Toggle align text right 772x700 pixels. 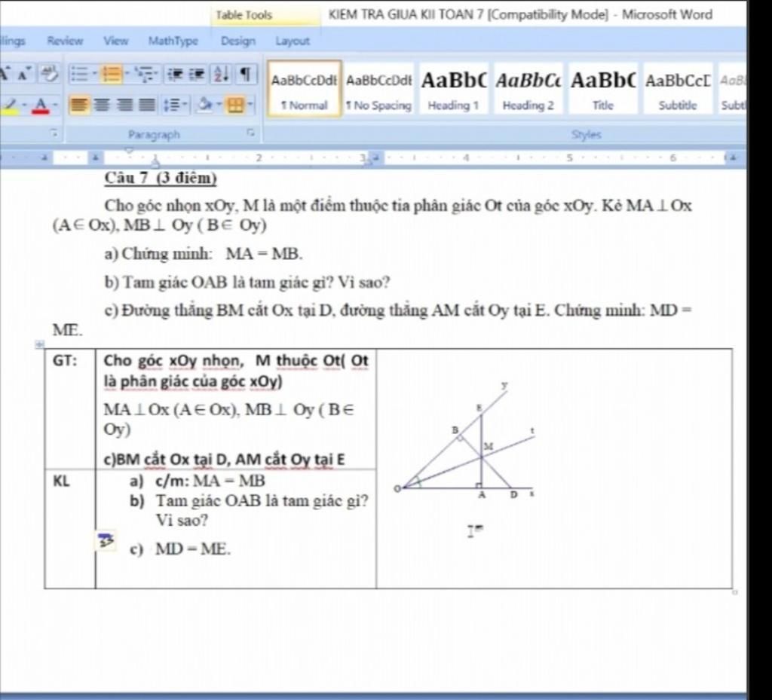pyautogui.click(x=124, y=105)
